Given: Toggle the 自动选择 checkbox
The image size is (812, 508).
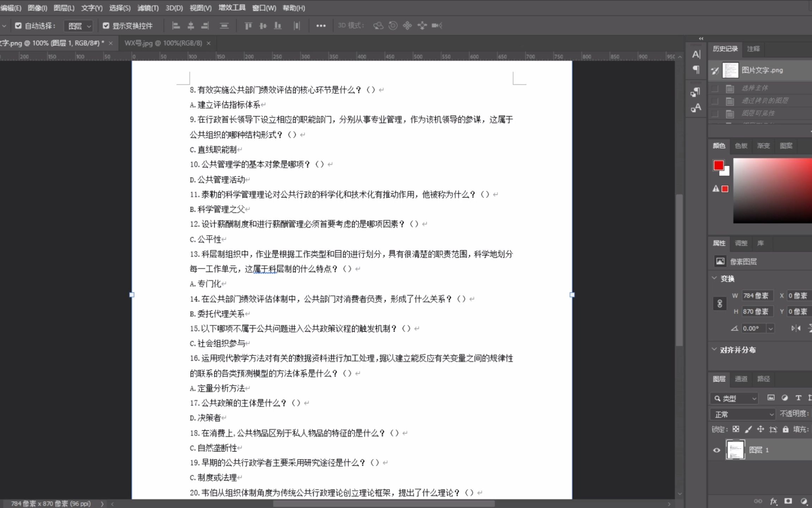Looking at the screenshot, I should point(18,26).
